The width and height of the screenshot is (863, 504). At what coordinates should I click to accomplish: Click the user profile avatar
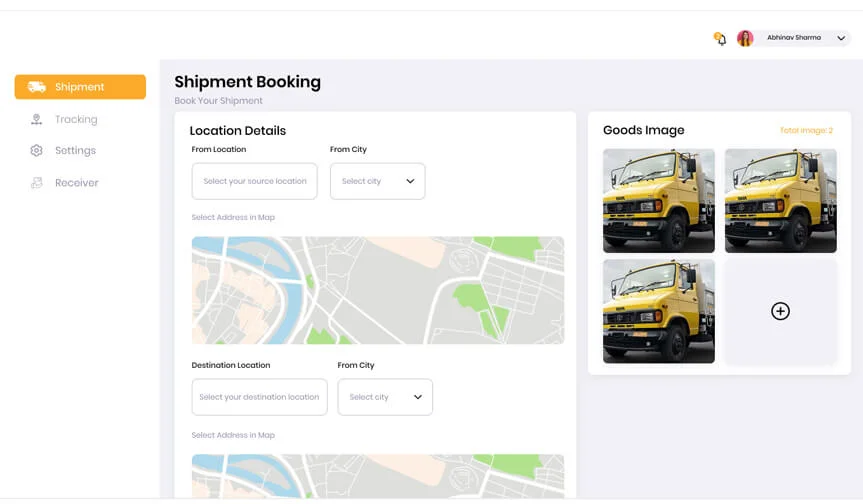tap(745, 38)
